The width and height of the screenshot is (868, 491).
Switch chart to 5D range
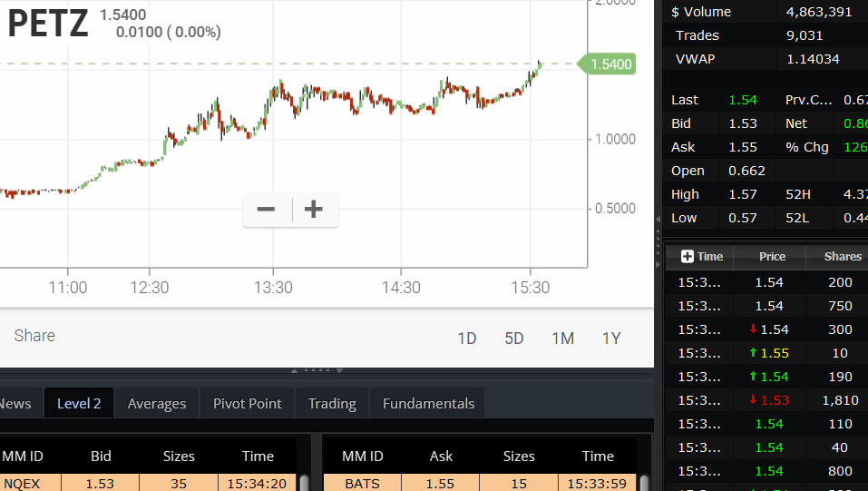[x=514, y=339]
